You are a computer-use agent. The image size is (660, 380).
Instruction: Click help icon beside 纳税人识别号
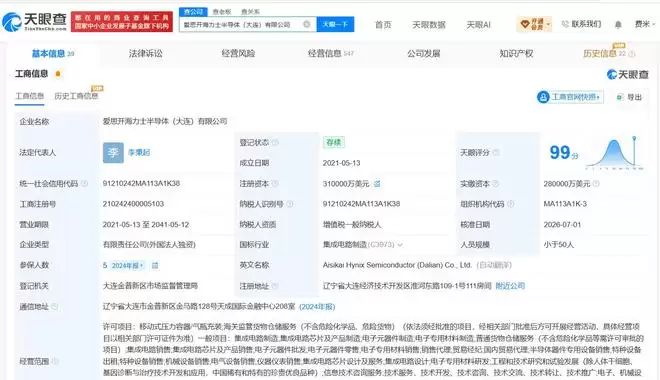click(290, 204)
